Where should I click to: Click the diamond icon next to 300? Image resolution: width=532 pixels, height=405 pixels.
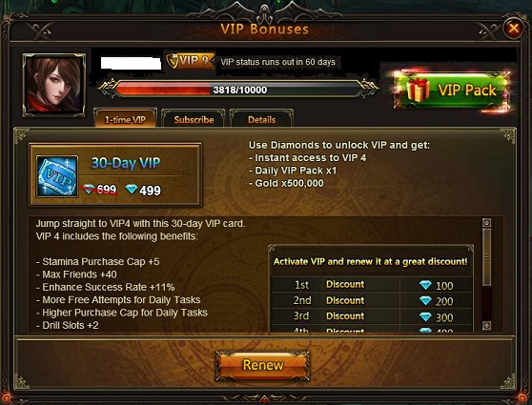pyautogui.click(x=425, y=316)
